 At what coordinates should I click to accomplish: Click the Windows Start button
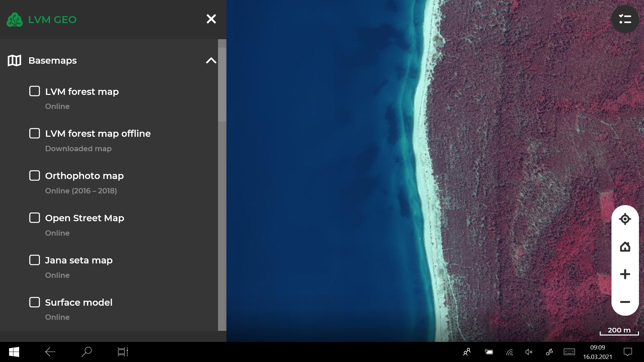(14, 352)
